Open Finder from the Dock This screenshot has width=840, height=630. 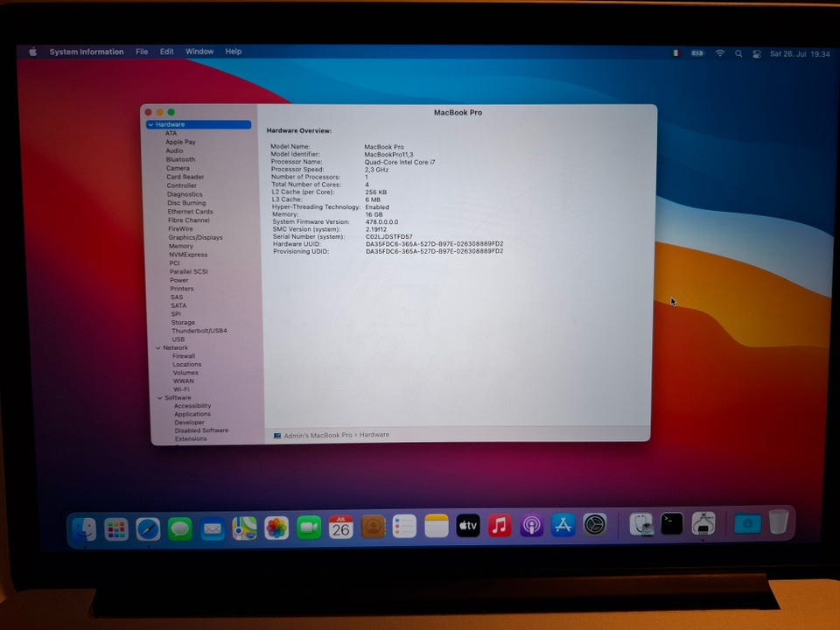84,530
